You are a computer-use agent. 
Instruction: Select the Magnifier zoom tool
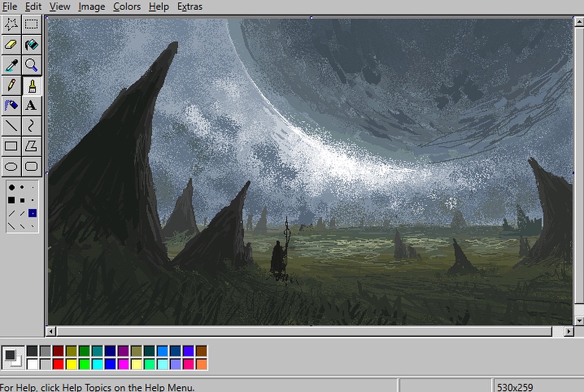[x=31, y=65]
